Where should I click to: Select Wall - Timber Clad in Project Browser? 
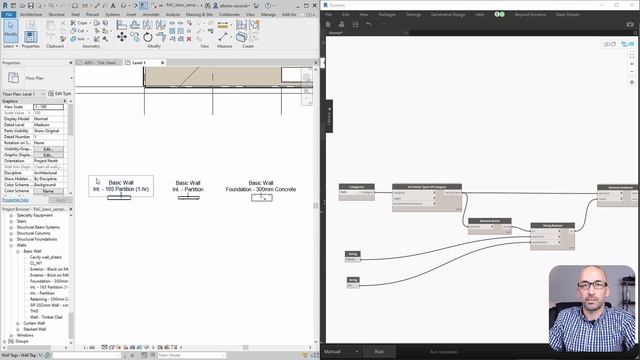(x=46, y=317)
